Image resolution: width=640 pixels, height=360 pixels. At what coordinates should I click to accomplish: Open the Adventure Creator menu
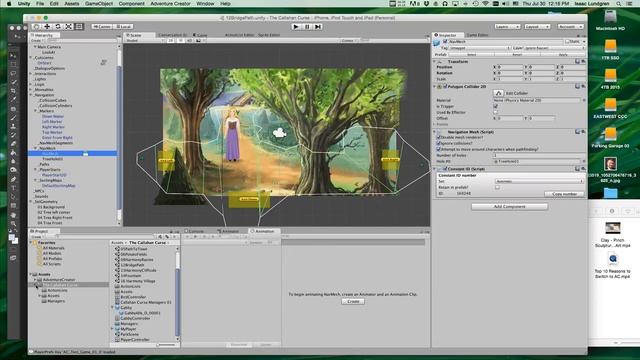pyautogui.click(x=170, y=4)
